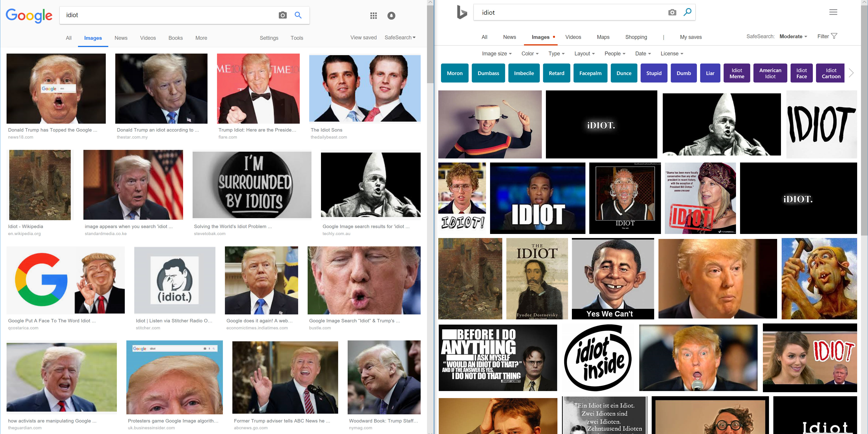This screenshot has height=434, width=868.
Task: Click theguardian.com source link
Action: click(25, 428)
